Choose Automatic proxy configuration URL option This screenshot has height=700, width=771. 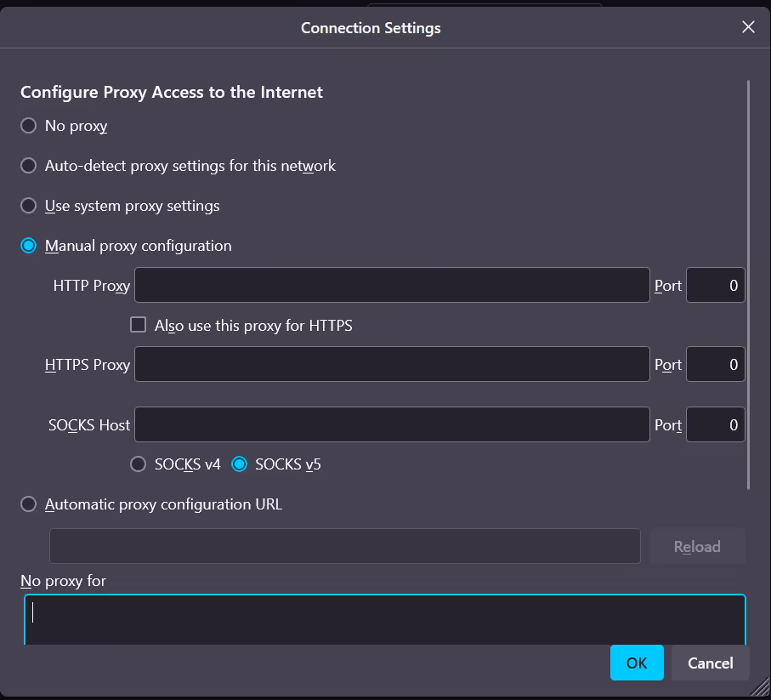[29, 504]
